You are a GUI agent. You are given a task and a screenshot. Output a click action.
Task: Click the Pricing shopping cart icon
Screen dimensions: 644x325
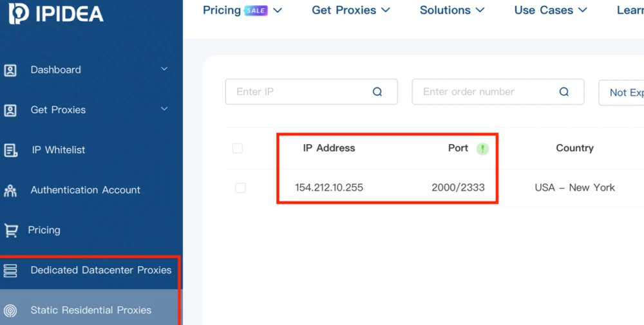[10, 230]
